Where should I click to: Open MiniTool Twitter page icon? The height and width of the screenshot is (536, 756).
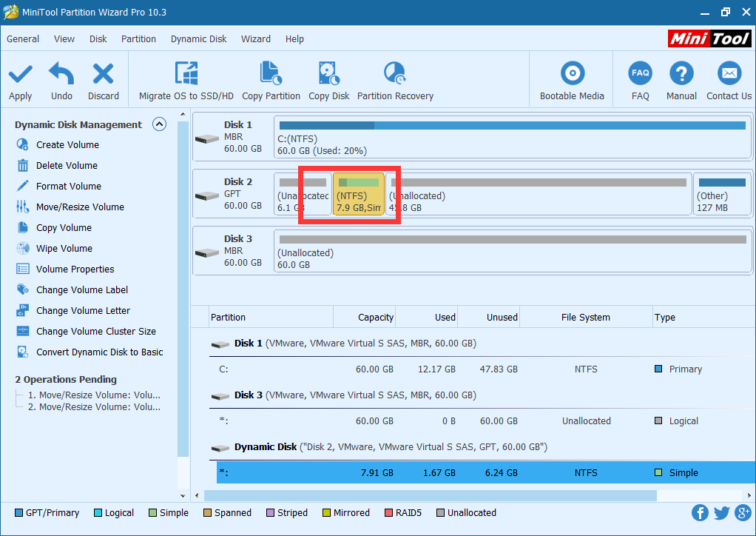[x=721, y=513]
